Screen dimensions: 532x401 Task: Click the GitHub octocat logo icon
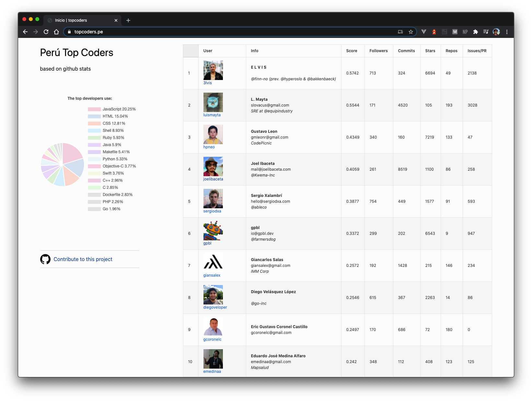[45, 259]
